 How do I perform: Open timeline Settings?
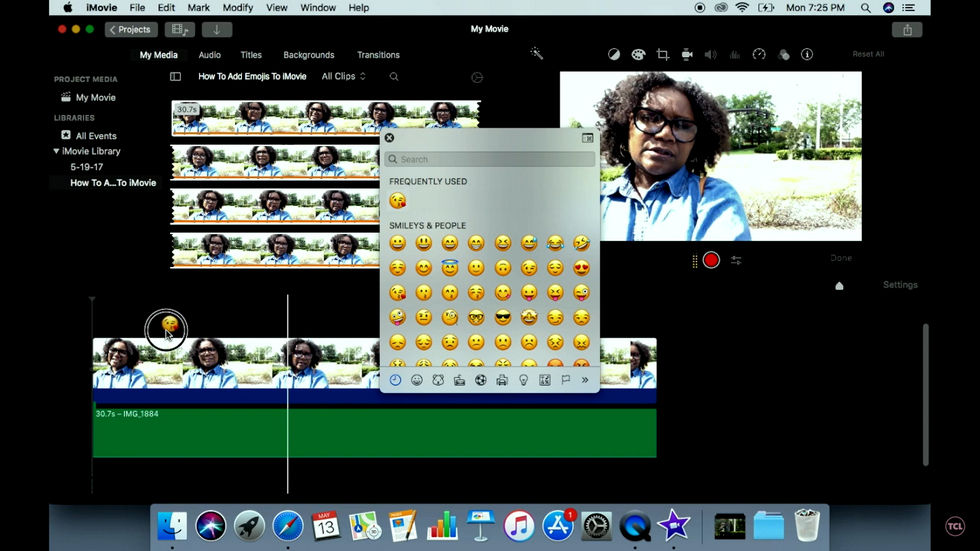pyautogui.click(x=900, y=285)
